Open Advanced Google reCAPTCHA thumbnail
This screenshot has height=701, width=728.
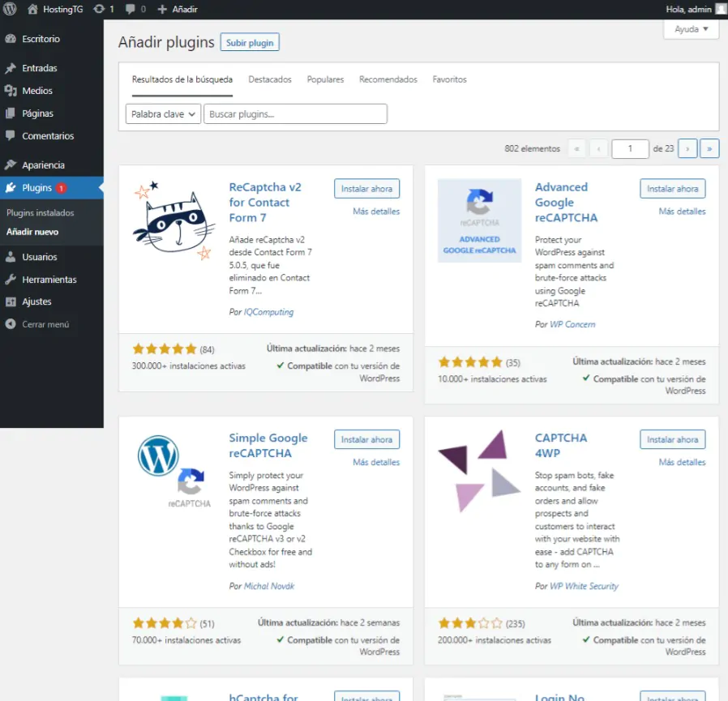tap(480, 220)
